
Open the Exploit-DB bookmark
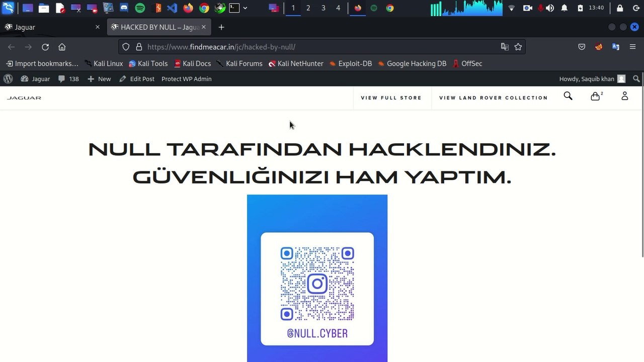(x=351, y=63)
